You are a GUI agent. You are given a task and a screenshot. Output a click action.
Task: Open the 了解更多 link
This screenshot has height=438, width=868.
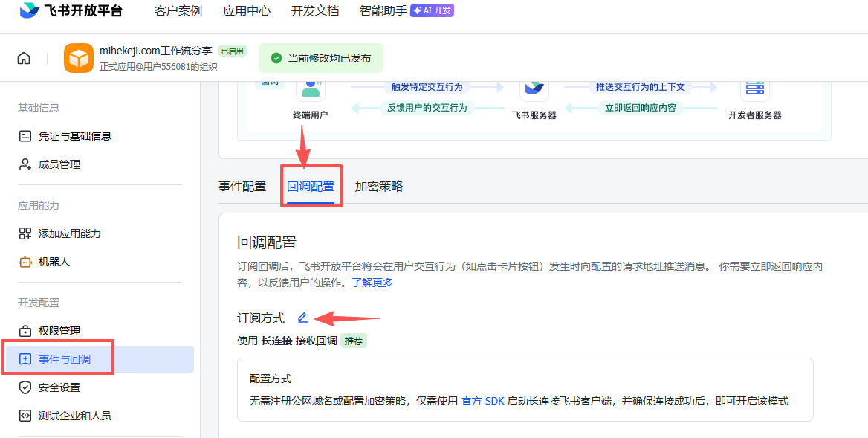(x=373, y=283)
